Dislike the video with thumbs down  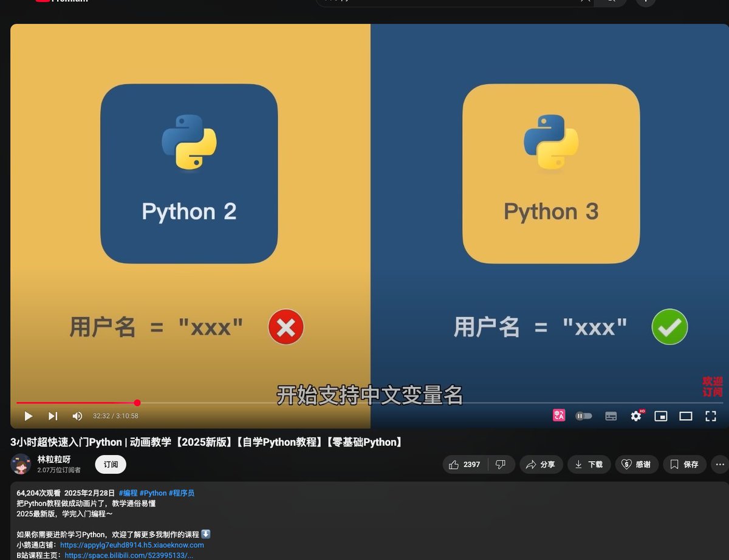pyautogui.click(x=501, y=465)
